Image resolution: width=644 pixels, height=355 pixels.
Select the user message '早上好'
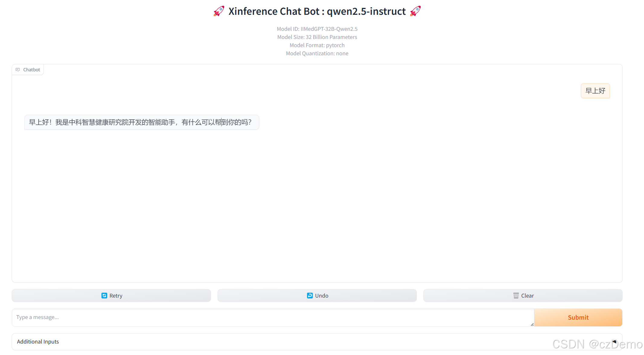click(595, 91)
